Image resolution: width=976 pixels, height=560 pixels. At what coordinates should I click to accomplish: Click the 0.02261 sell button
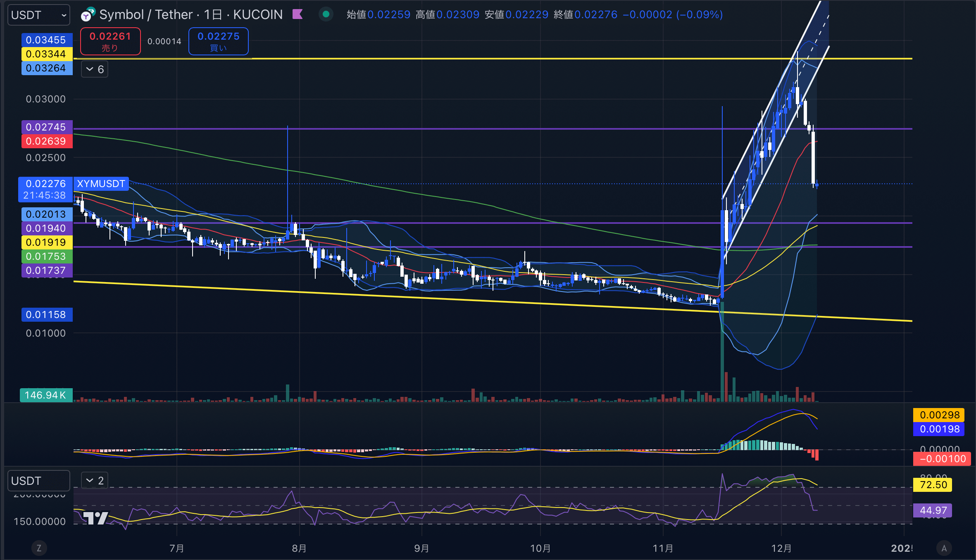click(x=110, y=41)
